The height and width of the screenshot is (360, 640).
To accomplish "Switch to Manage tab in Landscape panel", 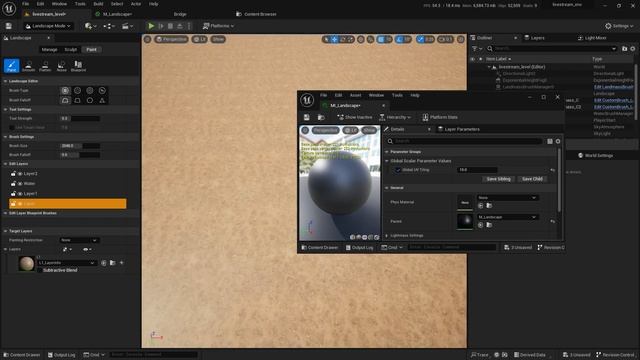I will pyautogui.click(x=49, y=49).
